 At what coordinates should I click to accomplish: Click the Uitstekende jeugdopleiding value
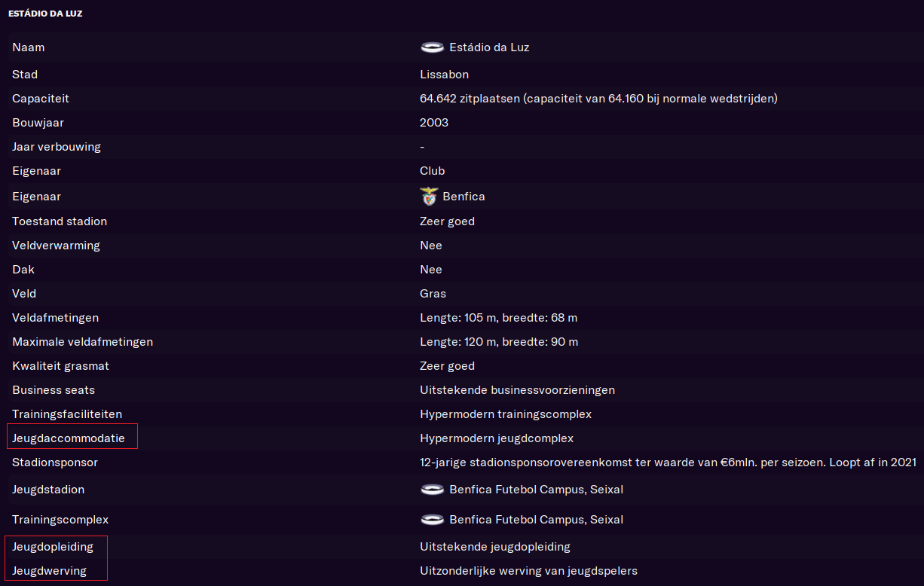tap(495, 547)
